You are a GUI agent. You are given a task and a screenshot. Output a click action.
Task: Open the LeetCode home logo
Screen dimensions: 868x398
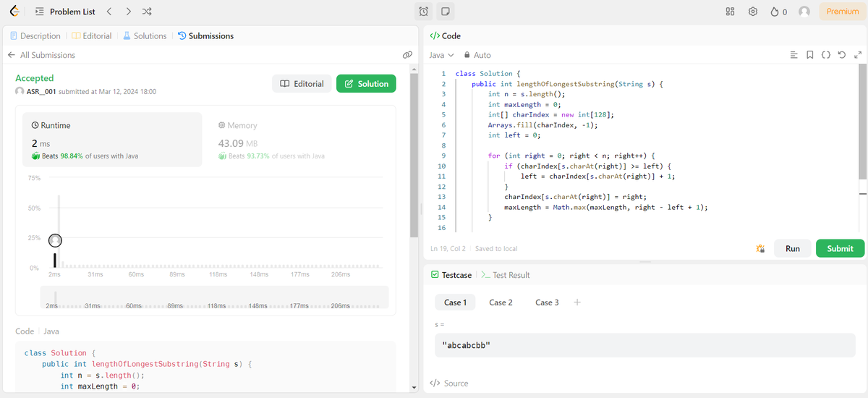tap(14, 12)
